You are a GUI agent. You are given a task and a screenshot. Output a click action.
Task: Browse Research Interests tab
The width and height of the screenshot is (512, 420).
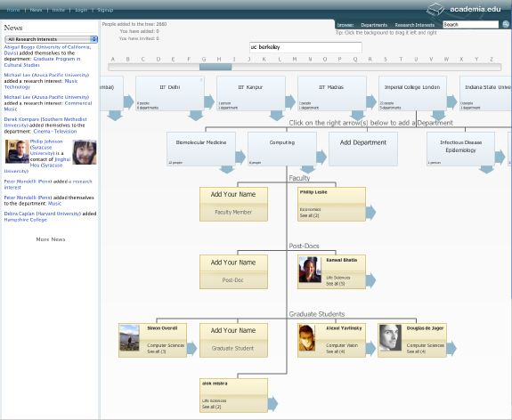[415, 25]
